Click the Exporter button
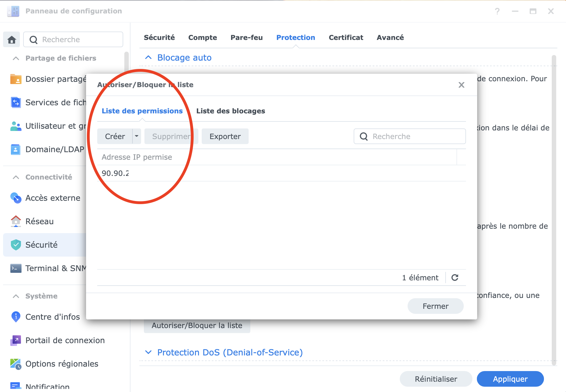The image size is (566, 392). pyautogui.click(x=225, y=136)
